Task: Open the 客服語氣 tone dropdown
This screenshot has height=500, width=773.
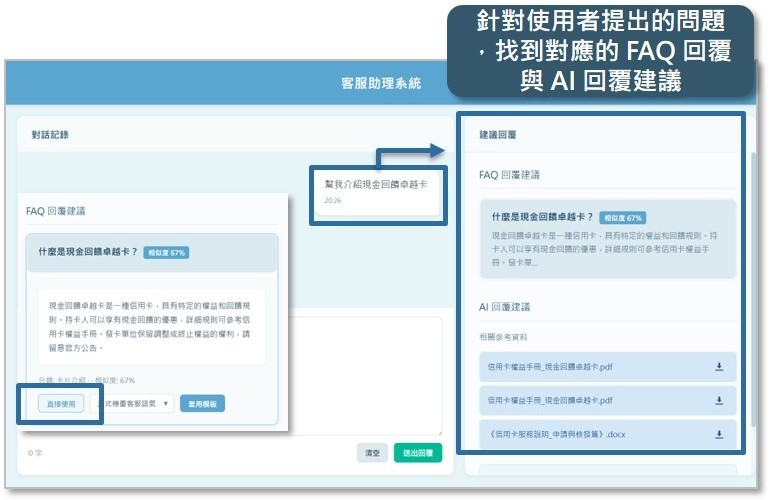Action: [132, 403]
